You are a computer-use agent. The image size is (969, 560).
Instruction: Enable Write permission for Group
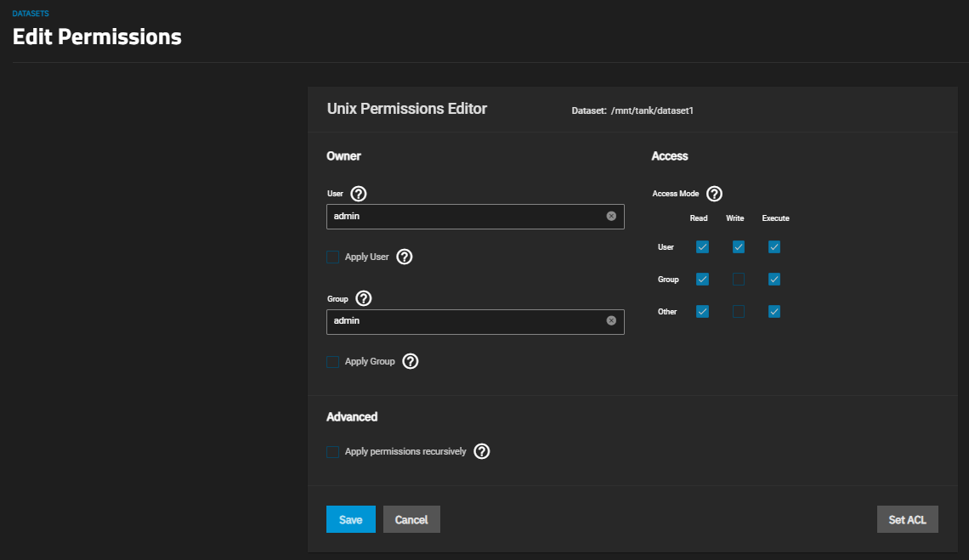pos(738,280)
